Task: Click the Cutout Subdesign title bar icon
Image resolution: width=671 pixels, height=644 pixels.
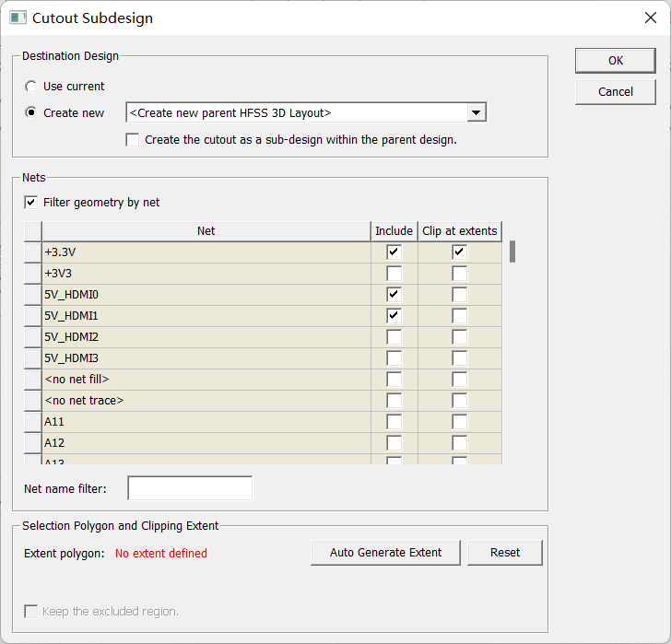Action: point(18,18)
